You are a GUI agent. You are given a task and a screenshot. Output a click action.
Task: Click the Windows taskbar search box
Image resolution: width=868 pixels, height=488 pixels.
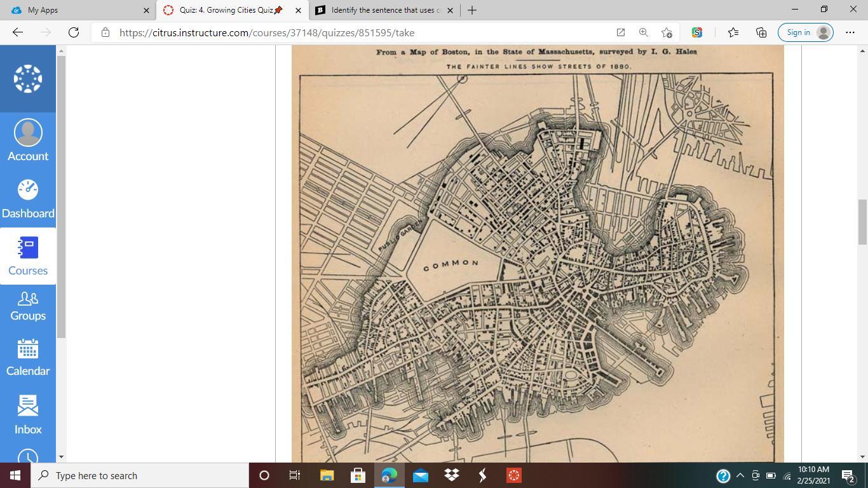[141, 475]
